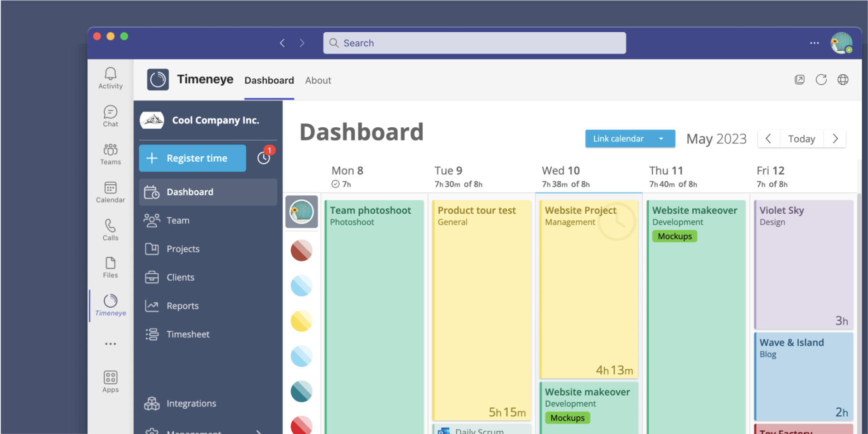Open Daily Scrum Outlook event

click(x=482, y=429)
